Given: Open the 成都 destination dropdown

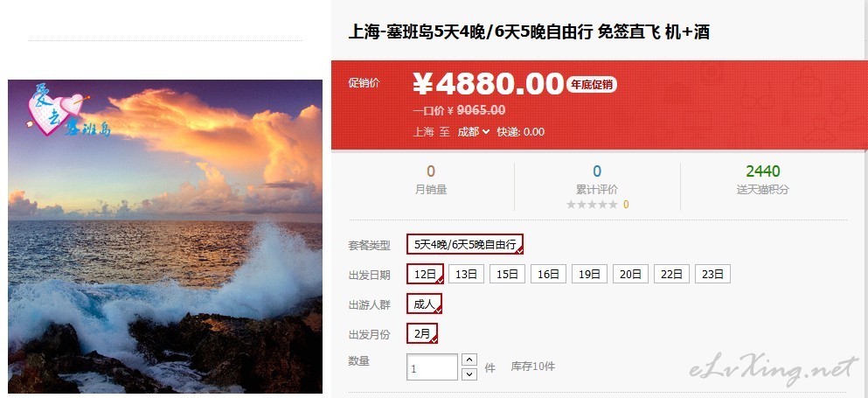Looking at the screenshot, I should coord(473,132).
